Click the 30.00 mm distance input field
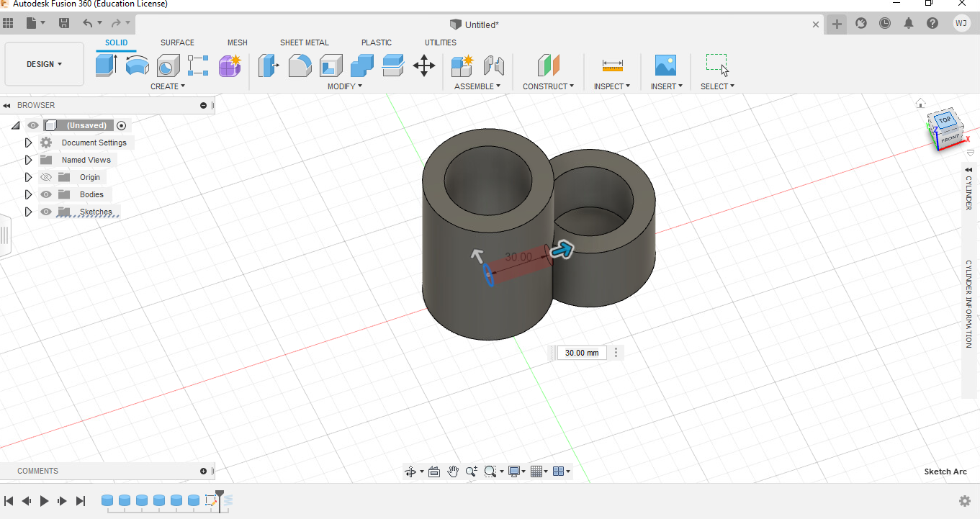 tap(581, 353)
